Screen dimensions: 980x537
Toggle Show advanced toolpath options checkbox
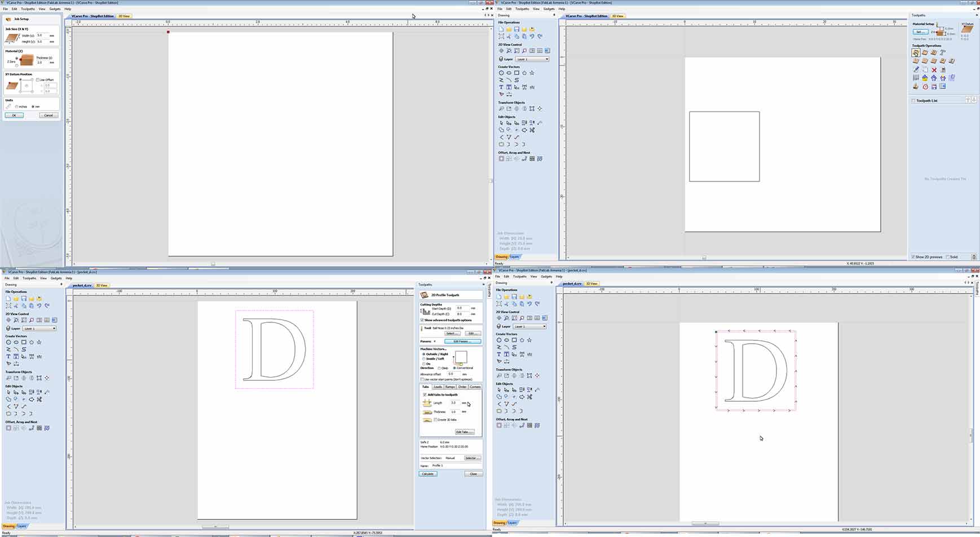(x=422, y=320)
